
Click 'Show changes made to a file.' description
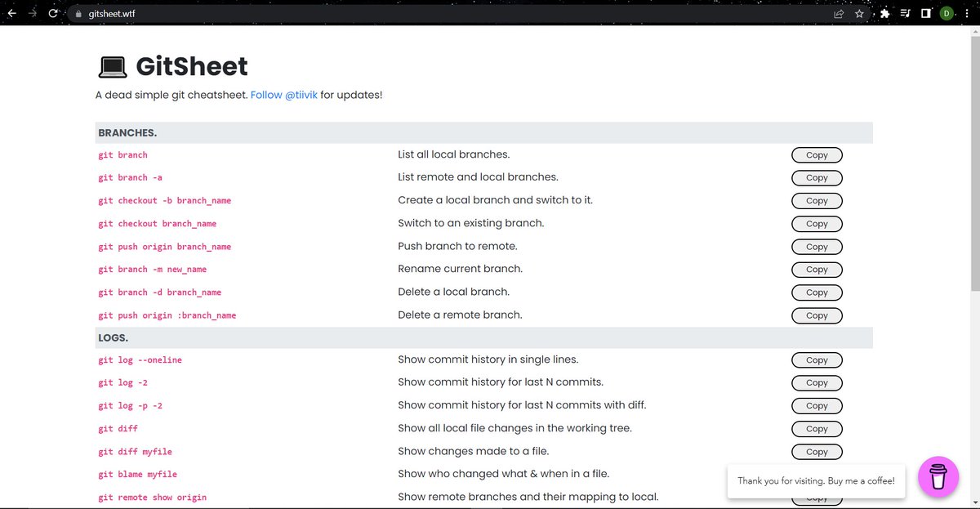coord(474,451)
